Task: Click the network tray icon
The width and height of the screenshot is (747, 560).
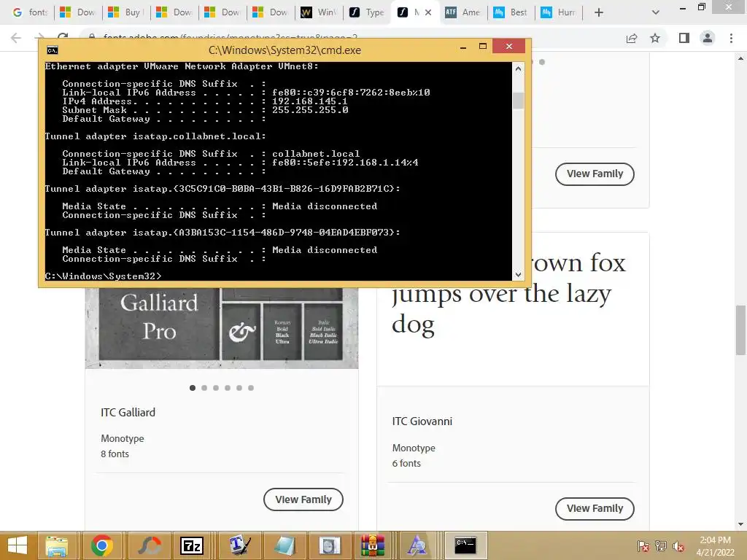Action: tap(661, 546)
